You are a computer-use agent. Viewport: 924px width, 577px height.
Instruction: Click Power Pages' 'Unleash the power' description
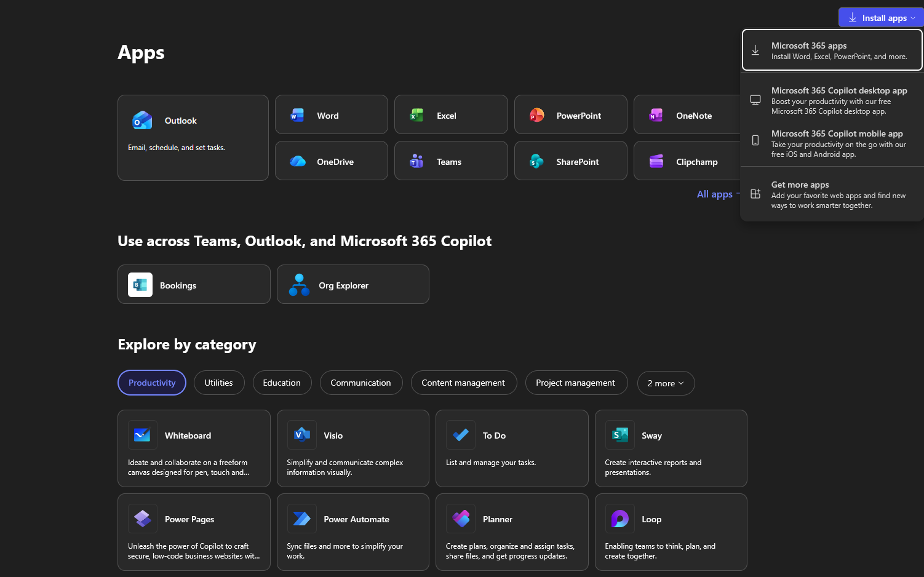point(194,551)
